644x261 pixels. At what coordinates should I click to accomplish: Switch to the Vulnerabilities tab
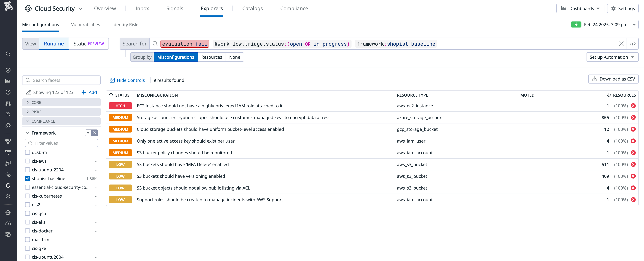coord(85,24)
